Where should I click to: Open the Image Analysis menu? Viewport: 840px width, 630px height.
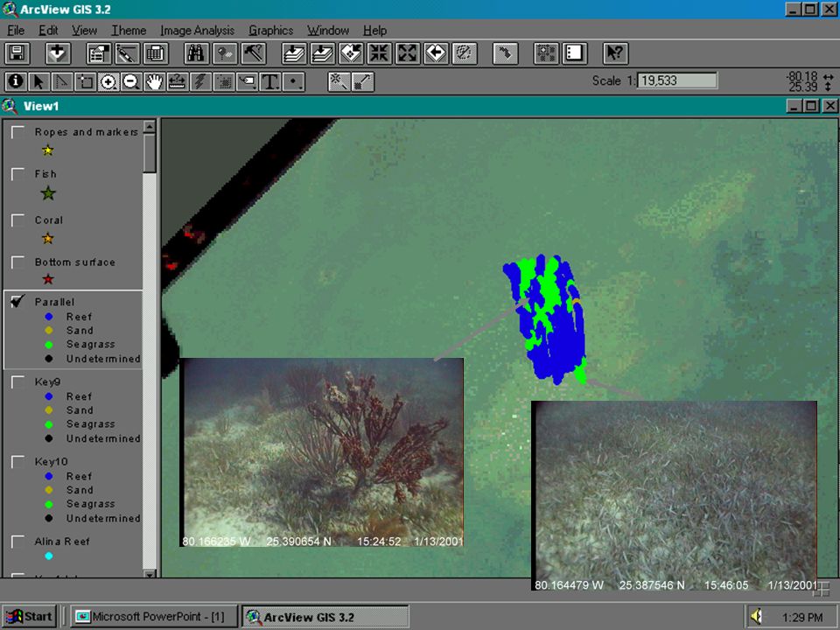tap(197, 31)
